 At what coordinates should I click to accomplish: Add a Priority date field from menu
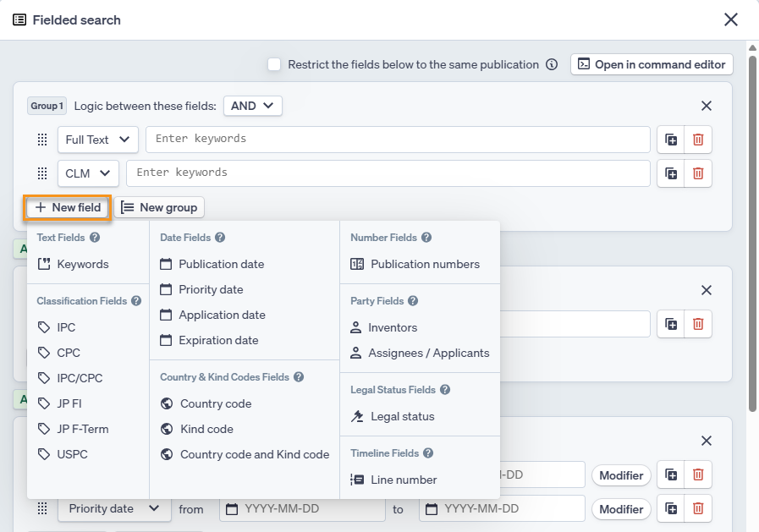point(201,289)
